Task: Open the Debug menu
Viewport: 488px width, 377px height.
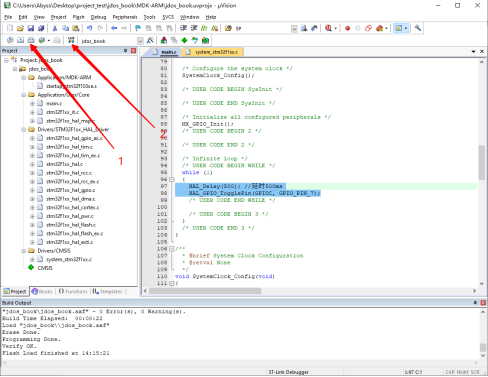Action: (98, 17)
